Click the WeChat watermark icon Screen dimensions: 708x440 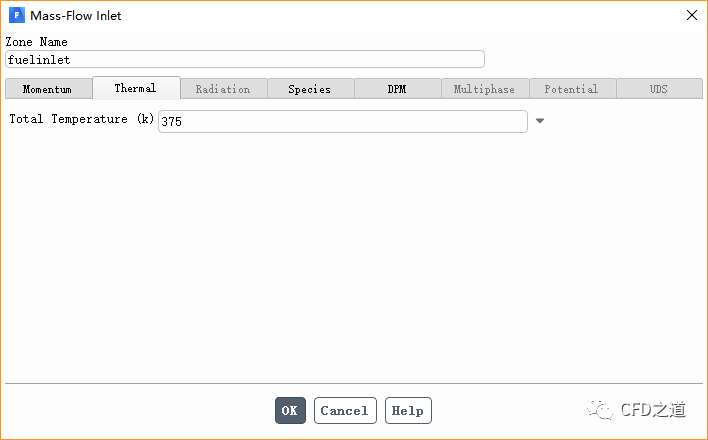(x=601, y=408)
